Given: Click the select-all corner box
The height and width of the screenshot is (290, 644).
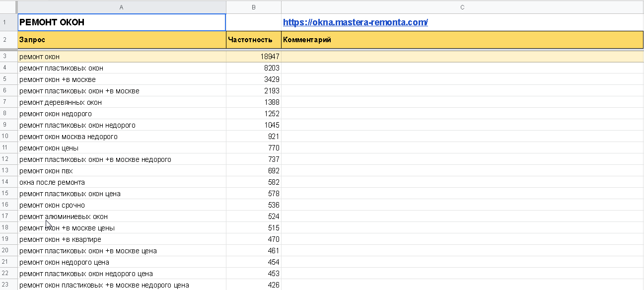Looking at the screenshot, I should click(8, 7).
